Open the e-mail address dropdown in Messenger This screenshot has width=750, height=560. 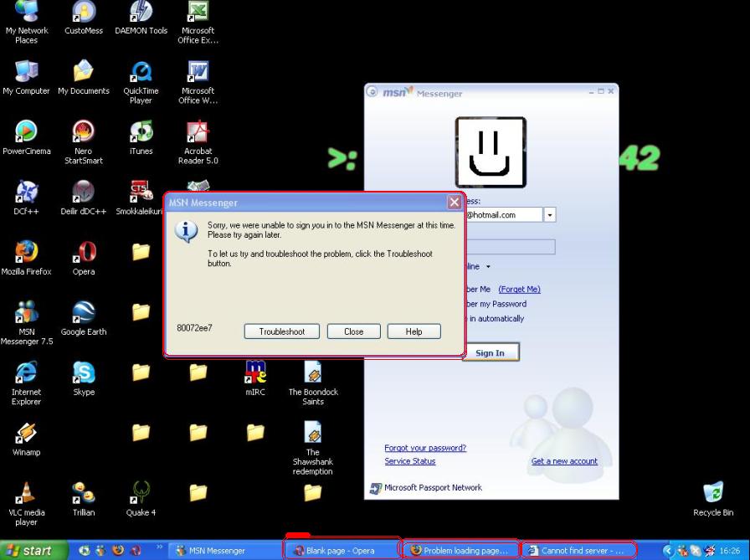[550, 215]
